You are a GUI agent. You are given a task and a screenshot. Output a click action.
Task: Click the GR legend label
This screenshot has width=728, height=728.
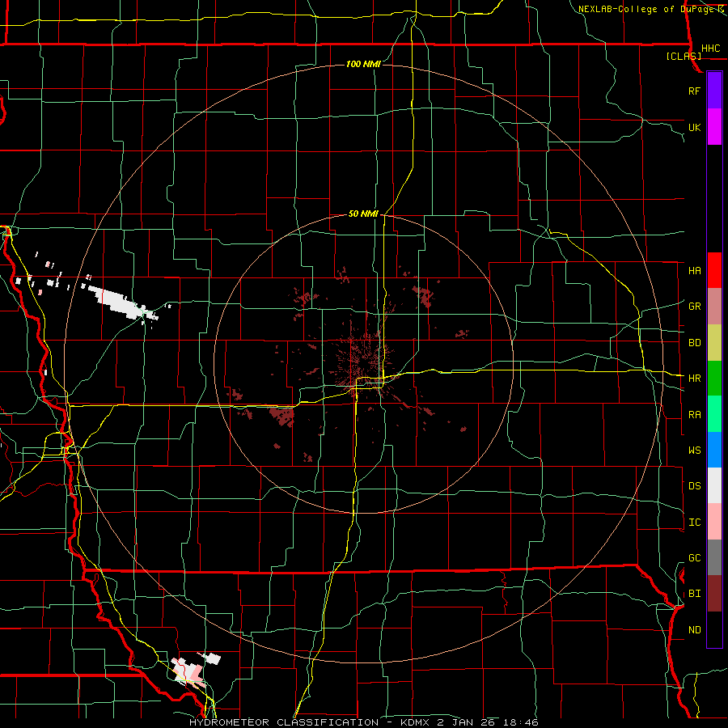tap(695, 307)
